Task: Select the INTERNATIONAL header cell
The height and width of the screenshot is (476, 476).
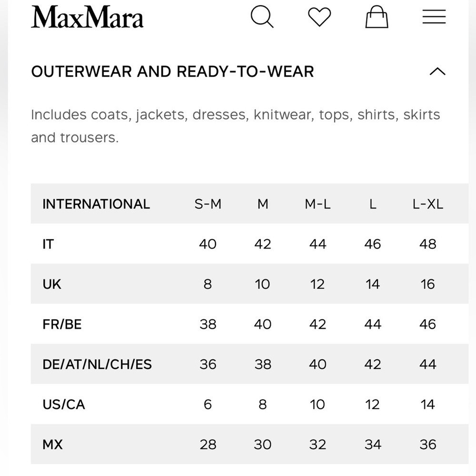Action: (x=96, y=204)
